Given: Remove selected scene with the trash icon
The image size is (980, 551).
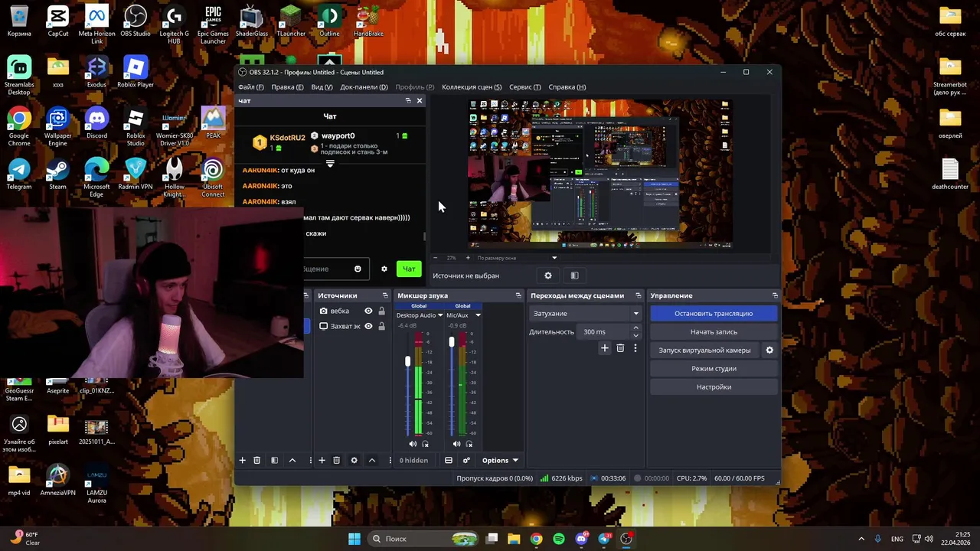Looking at the screenshot, I should coord(257,460).
